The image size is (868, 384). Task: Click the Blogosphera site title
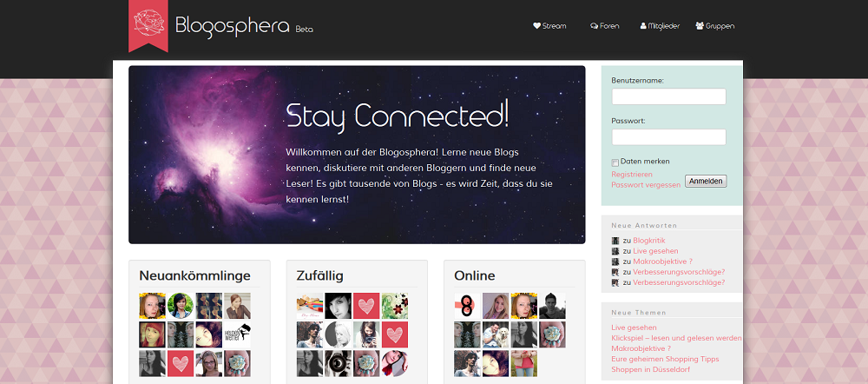[x=233, y=26]
